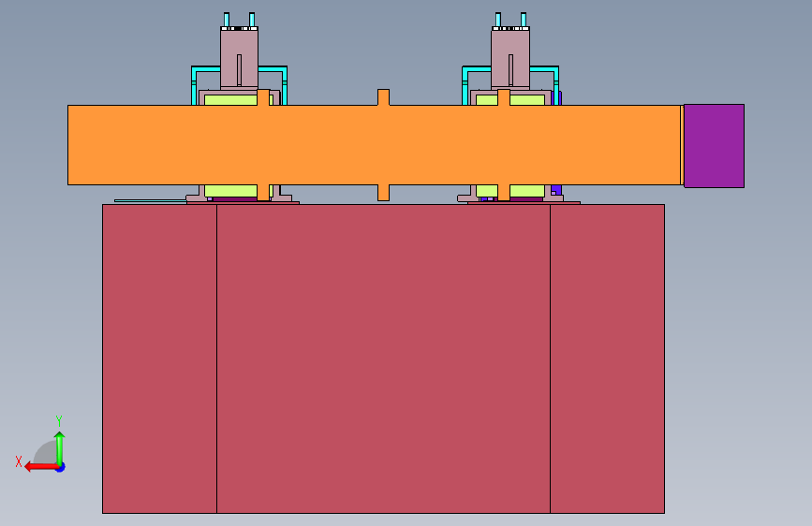This screenshot has height=526, width=812.
Task: Select the long orange horizontal beam
Action: [374, 145]
